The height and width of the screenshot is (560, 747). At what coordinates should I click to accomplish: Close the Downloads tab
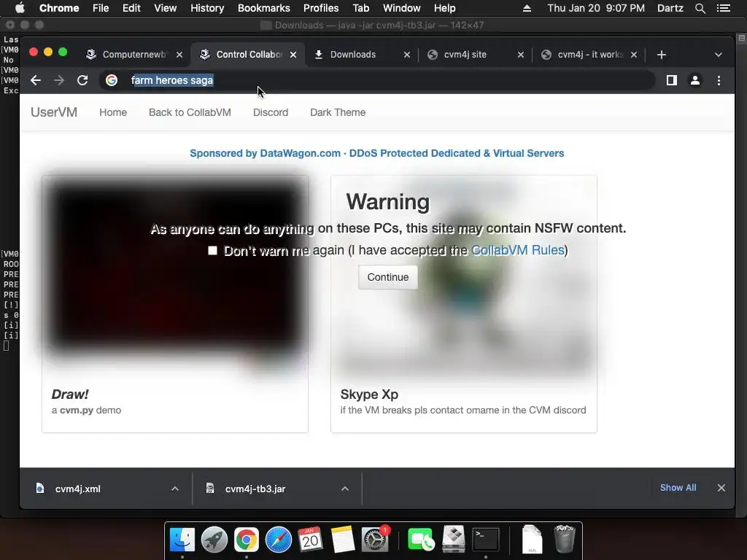(407, 55)
